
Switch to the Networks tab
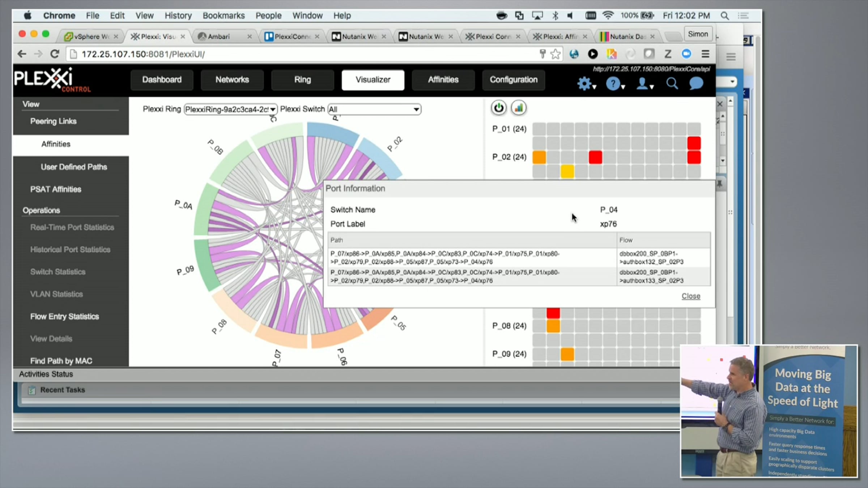[x=232, y=80]
